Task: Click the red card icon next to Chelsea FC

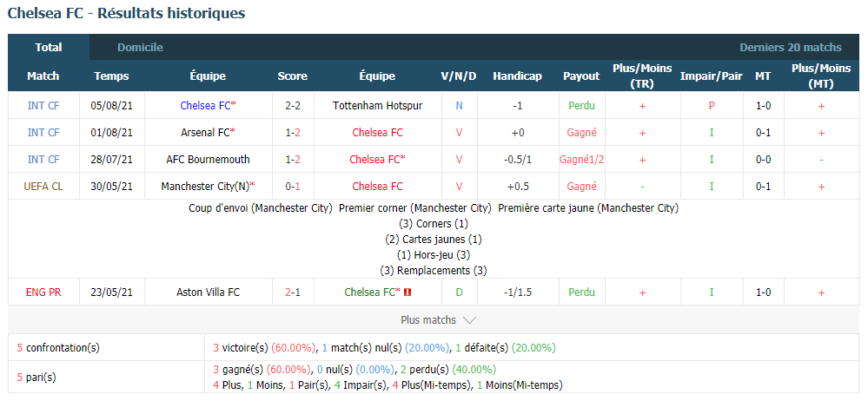Action: [407, 292]
